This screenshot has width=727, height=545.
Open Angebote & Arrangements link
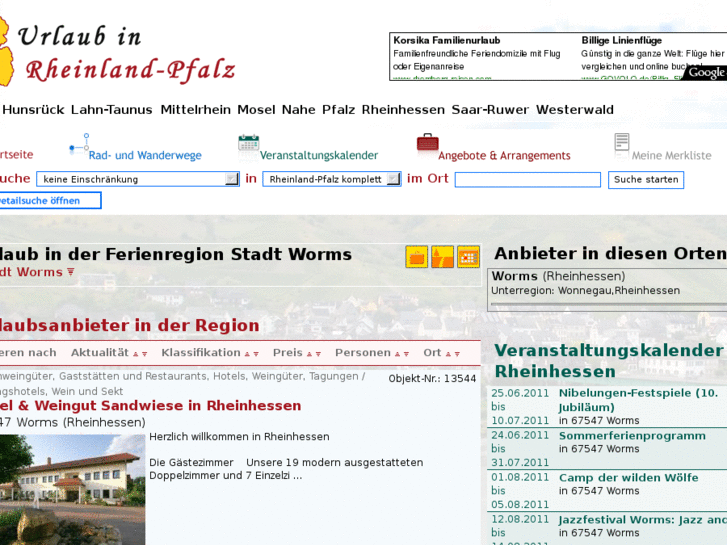pos(504,155)
